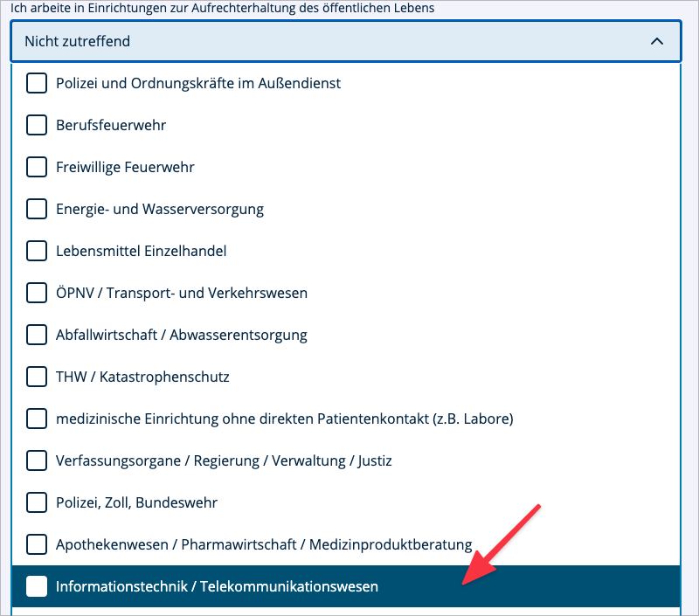Screen dimensions: 699x616
Task: Choose 'Energie- und Wasserversorgung' label text
Action: pos(160,209)
